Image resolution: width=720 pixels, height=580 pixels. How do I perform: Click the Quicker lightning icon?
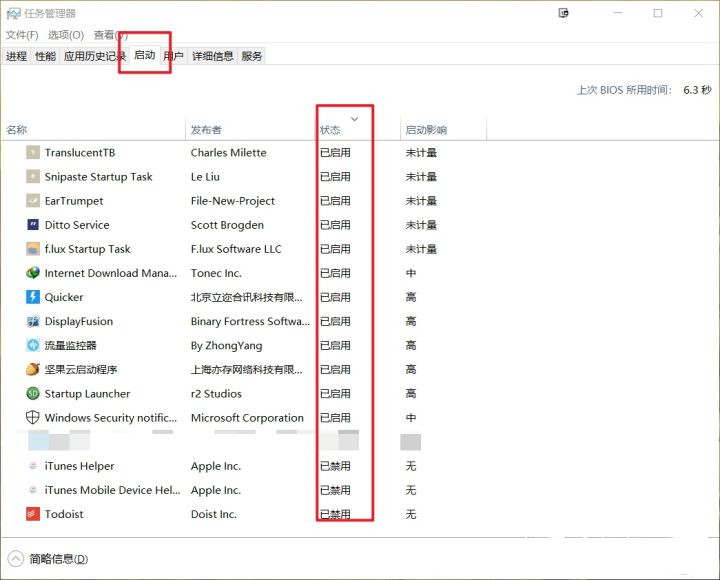coord(33,297)
